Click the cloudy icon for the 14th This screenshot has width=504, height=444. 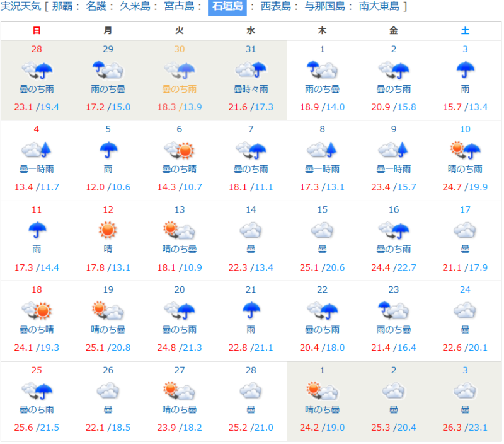point(251,230)
